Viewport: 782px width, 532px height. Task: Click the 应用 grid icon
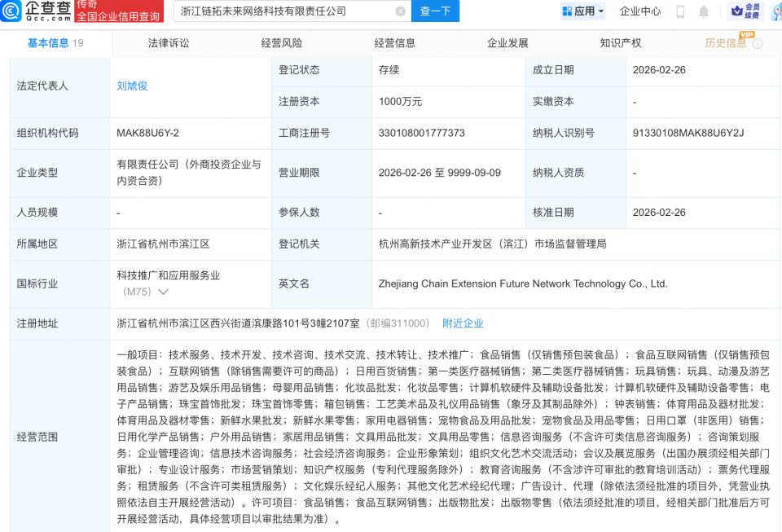pyautogui.click(x=567, y=11)
